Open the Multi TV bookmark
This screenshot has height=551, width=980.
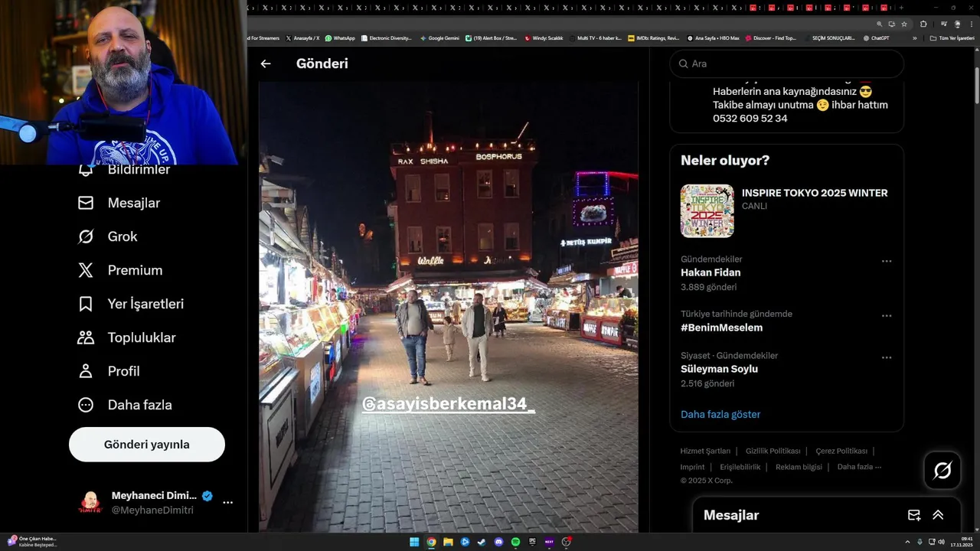[595, 37]
